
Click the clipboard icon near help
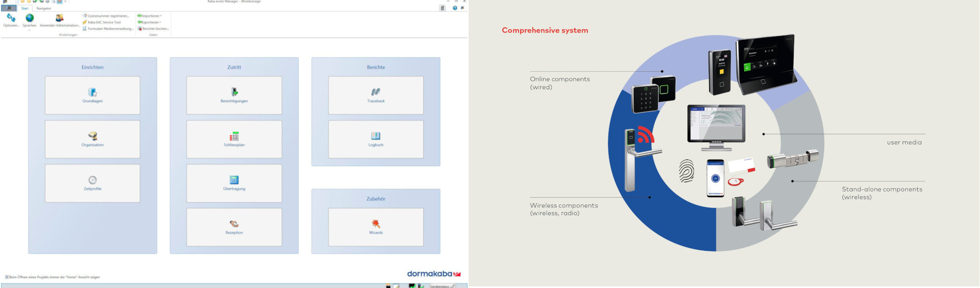(442, 8)
